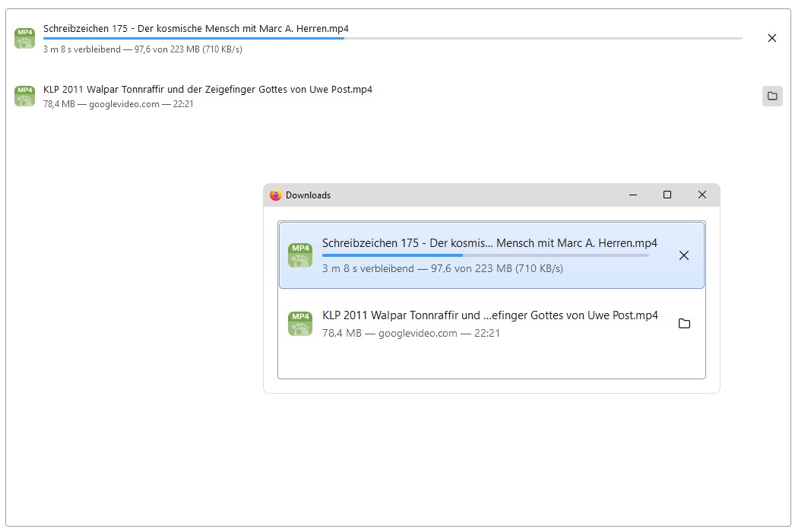Minimize the Downloads window
The width and height of the screenshot is (795, 532).
click(x=632, y=195)
